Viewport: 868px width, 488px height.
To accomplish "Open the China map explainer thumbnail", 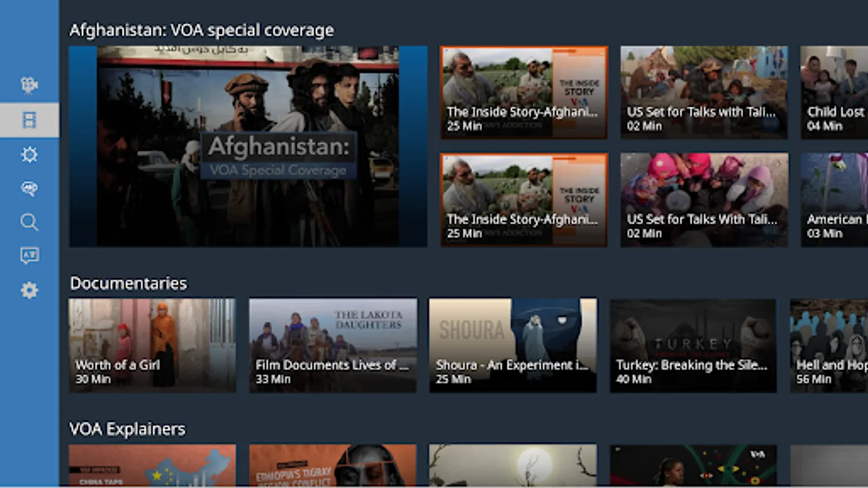I will coord(152,465).
